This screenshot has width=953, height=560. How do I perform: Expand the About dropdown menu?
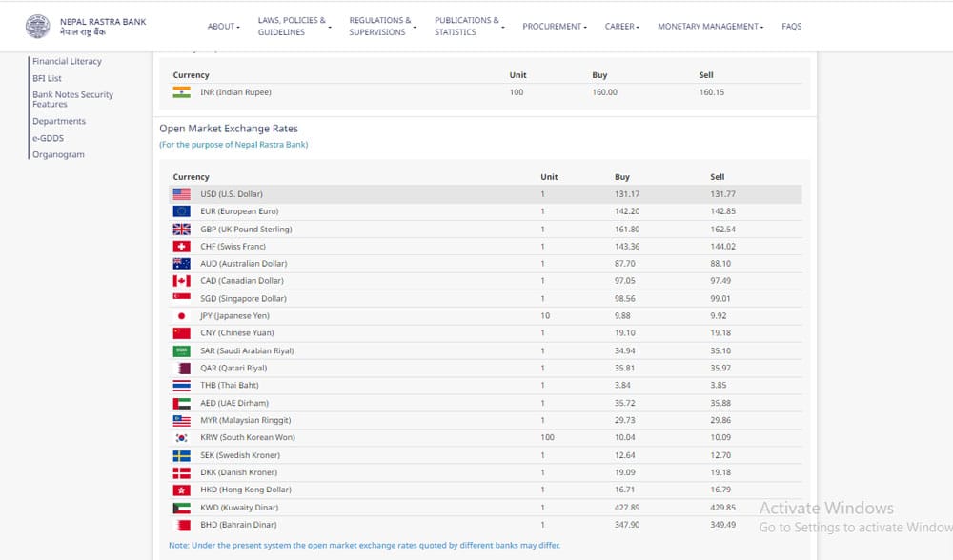click(224, 27)
